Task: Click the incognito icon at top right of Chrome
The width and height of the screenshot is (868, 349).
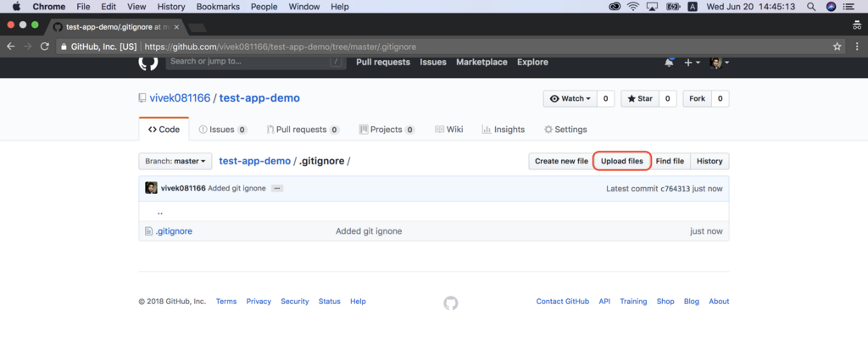Action: (x=857, y=25)
